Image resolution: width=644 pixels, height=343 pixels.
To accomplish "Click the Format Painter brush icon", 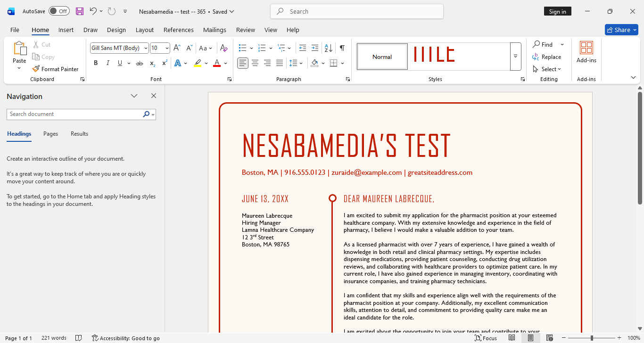I will tap(36, 69).
